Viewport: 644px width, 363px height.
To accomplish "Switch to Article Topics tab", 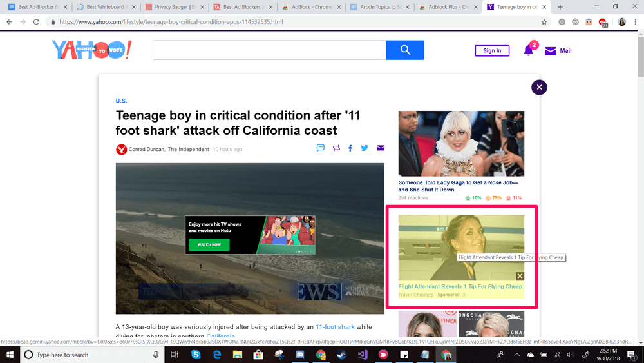I will [x=379, y=7].
